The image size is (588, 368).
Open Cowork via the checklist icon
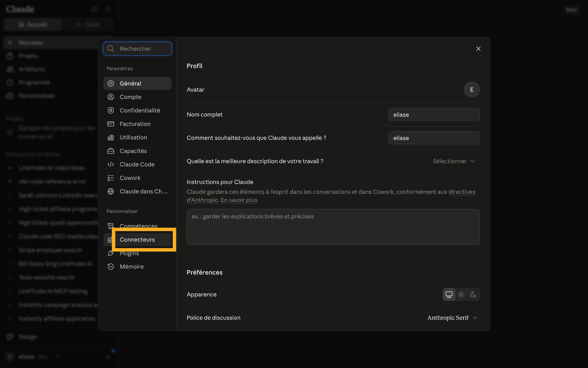(111, 178)
